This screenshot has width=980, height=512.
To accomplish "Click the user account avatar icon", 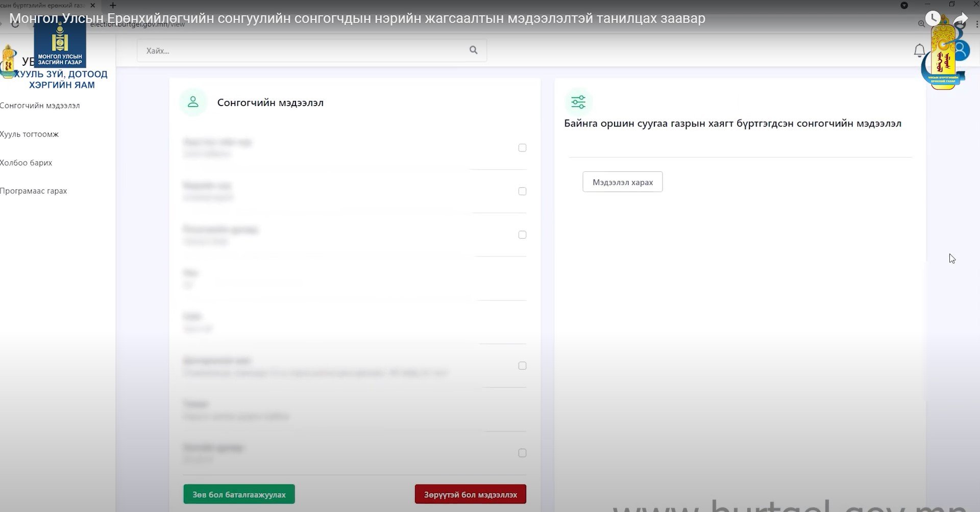I will [961, 50].
